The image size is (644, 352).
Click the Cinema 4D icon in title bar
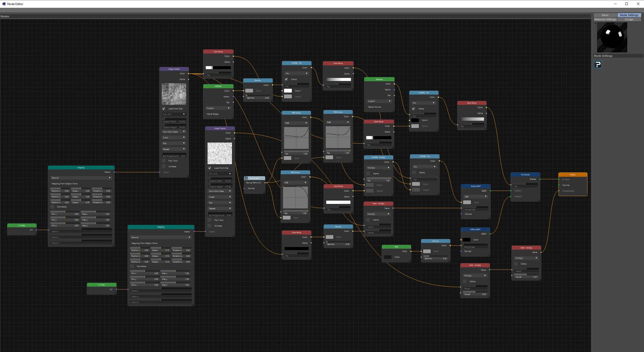(4, 4)
